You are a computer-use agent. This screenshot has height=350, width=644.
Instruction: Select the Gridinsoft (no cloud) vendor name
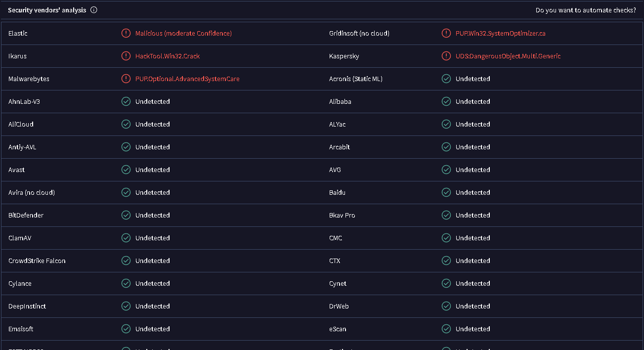pos(359,33)
